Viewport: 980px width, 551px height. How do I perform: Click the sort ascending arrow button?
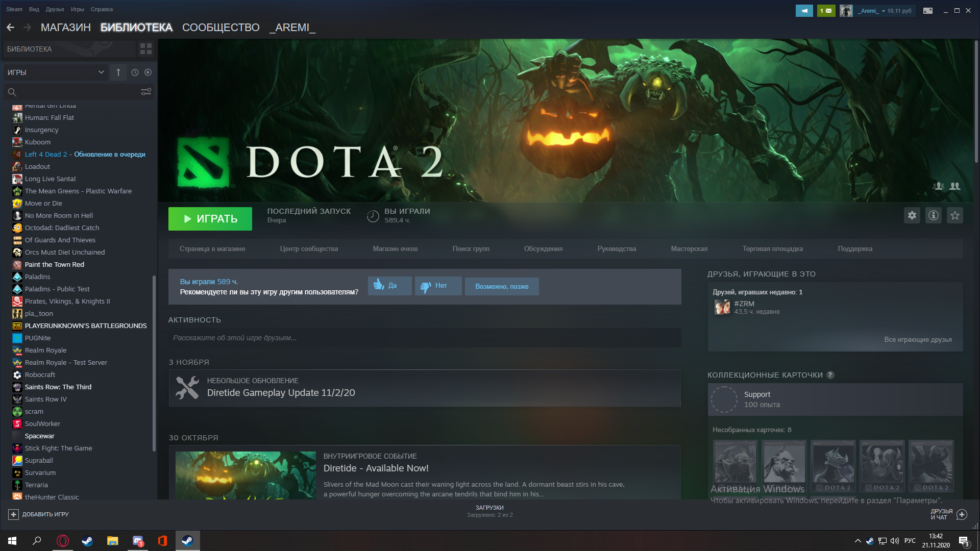click(118, 72)
